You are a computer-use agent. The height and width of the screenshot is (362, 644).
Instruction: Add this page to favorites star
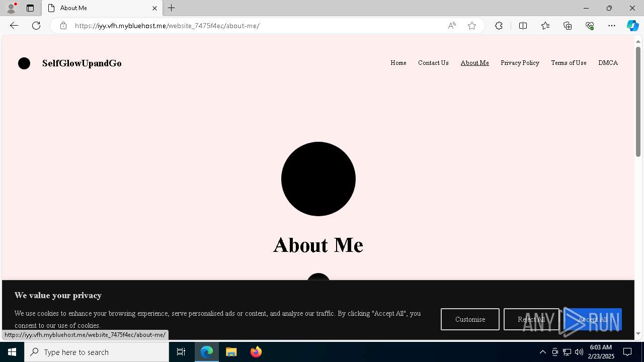[472, 26]
